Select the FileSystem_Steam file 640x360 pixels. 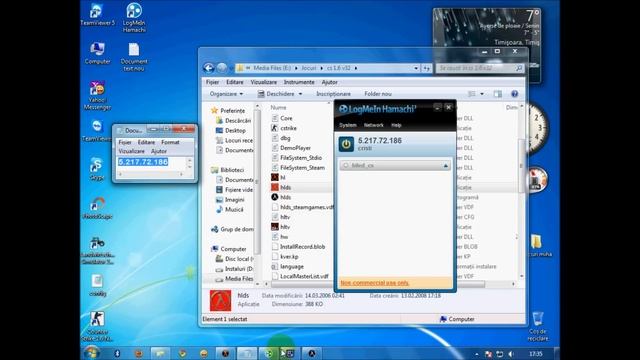[x=298, y=168]
